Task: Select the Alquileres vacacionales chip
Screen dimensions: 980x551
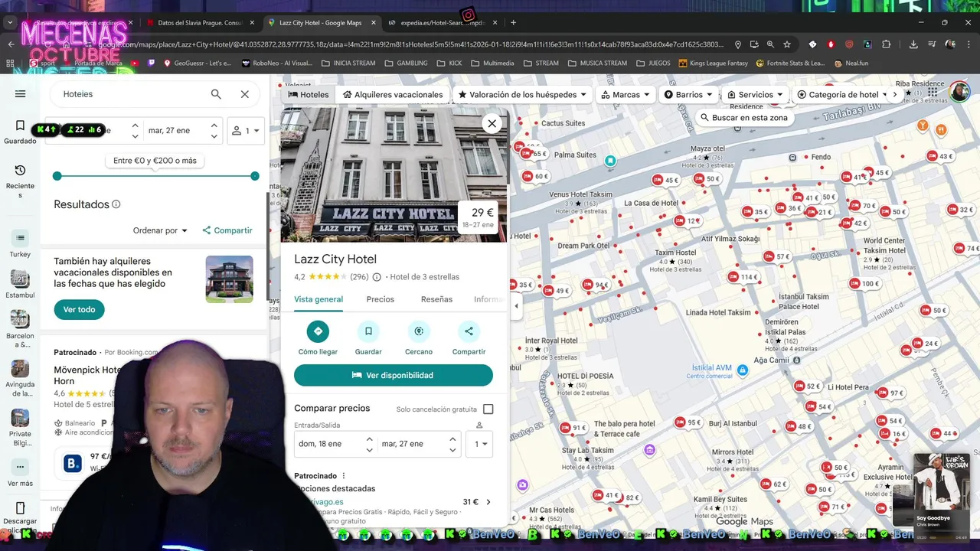Action: pyautogui.click(x=393, y=94)
